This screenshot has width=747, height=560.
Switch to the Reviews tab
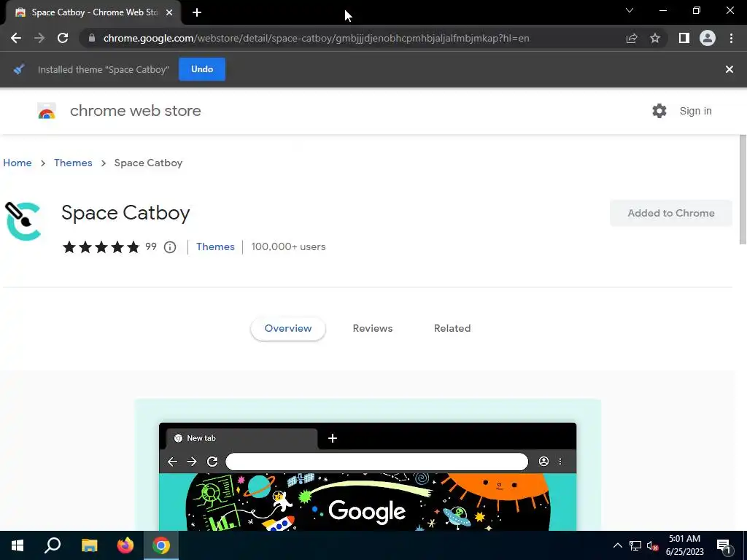coord(373,329)
